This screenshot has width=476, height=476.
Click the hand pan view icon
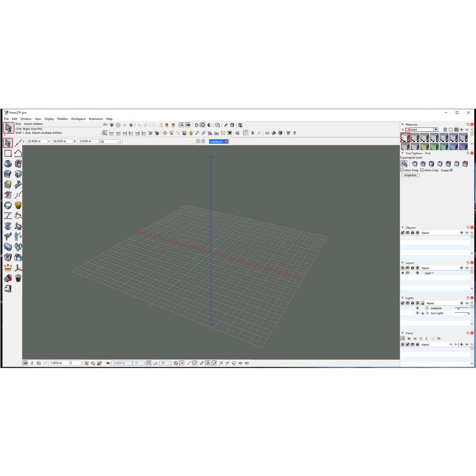(191, 133)
